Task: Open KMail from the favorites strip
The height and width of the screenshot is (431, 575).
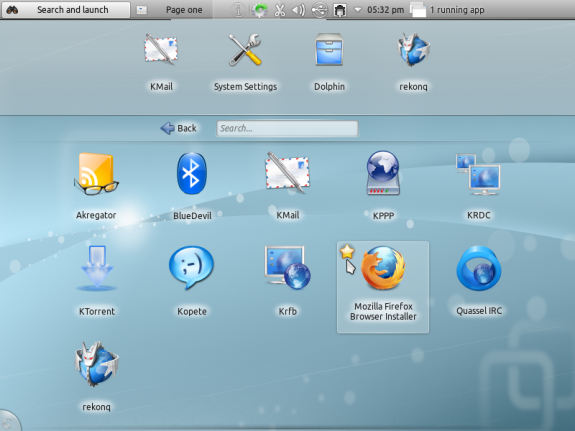Action: click(161, 62)
